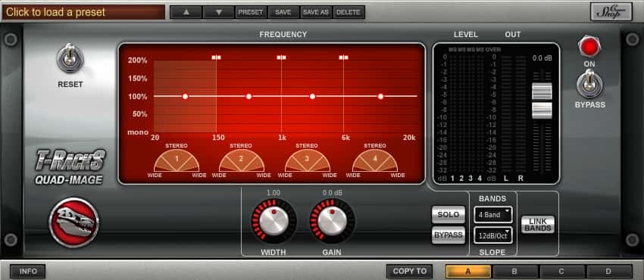
Task: Select band 1 width node
Action: click(185, 96)
